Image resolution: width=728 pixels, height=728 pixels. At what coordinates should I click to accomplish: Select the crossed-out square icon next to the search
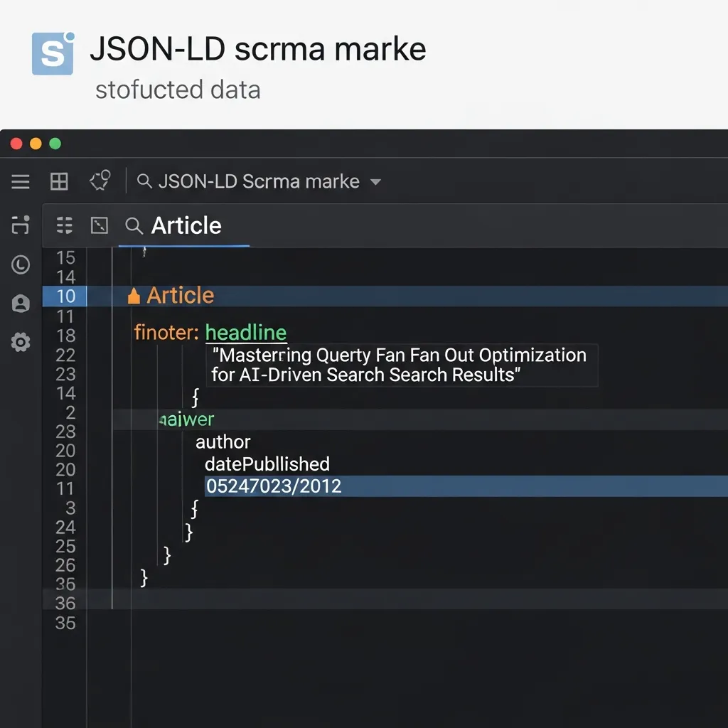[x=100, y=225]
